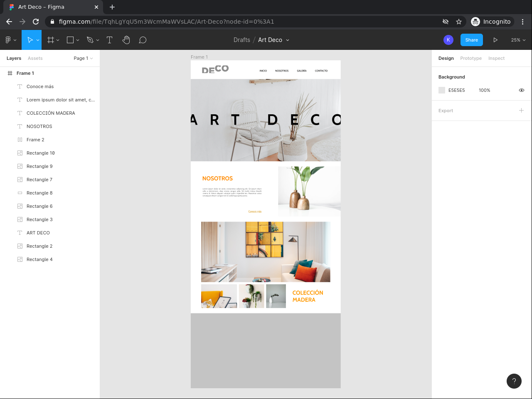This screenshot has height=399, width=532.
Task: Select the Text tool
Action: tap(110, 40)
